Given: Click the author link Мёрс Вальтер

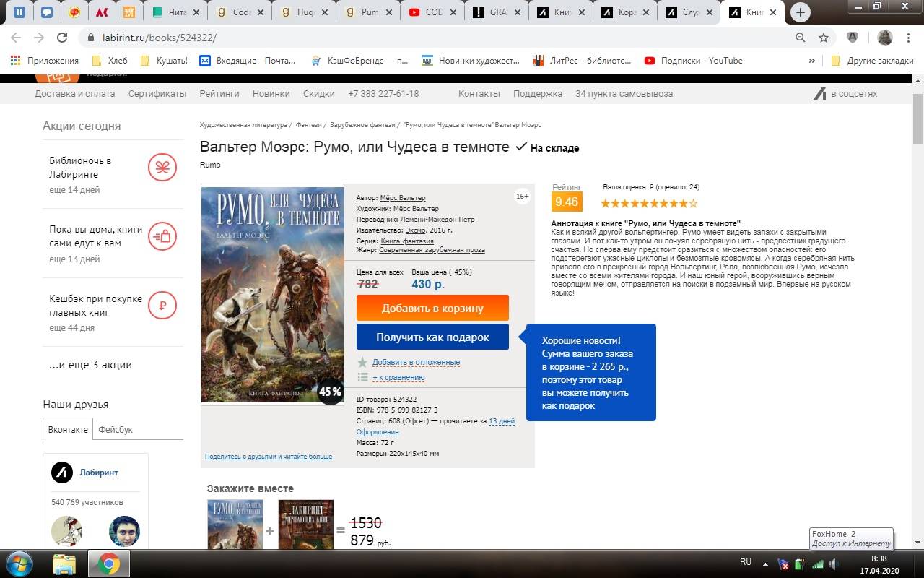Looking at the screenshot, I should click(x=403, y=198).
